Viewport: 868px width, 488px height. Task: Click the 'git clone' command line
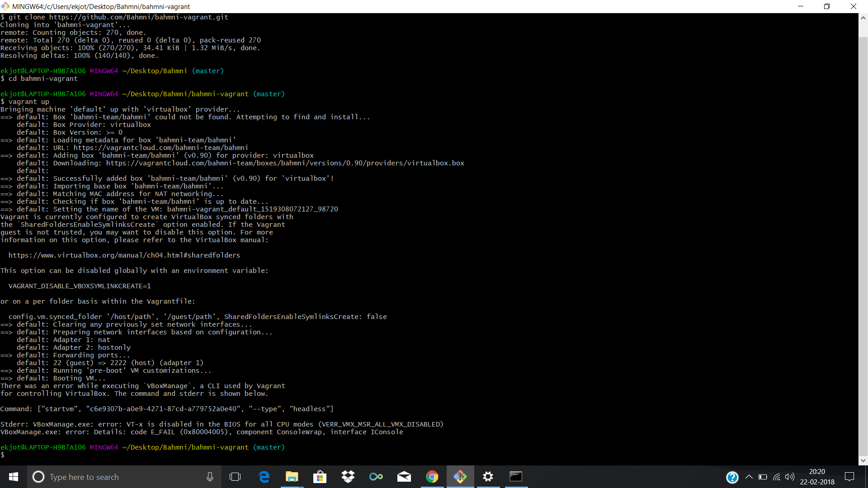click(114, 17)
